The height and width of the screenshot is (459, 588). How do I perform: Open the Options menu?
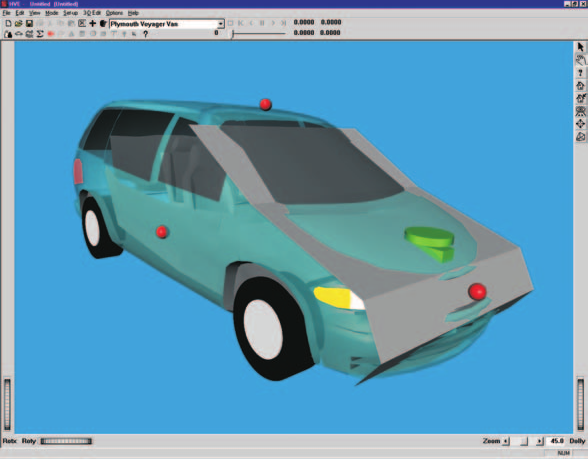pyautogui.click(x=114, y=13)
